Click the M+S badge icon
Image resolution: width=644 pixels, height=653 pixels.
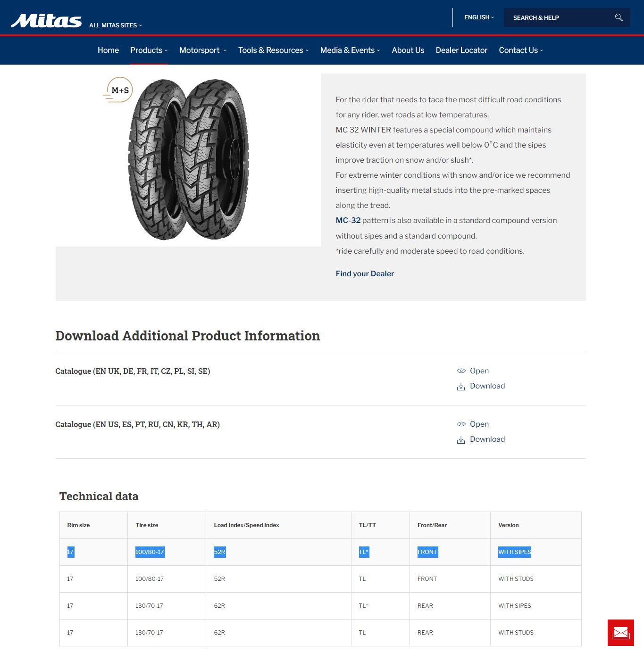[x=118, y=90]
